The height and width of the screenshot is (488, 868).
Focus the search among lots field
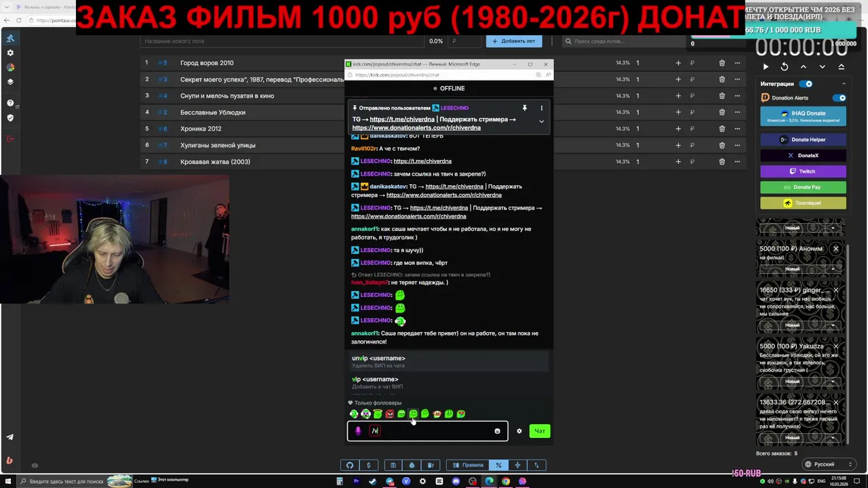tap(624, 41)
